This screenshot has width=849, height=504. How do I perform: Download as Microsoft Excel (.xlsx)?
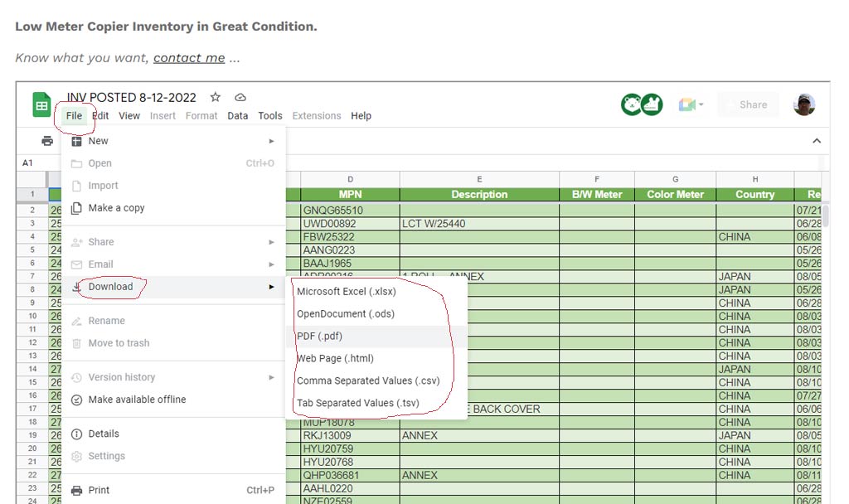click(x=346, y=292)
